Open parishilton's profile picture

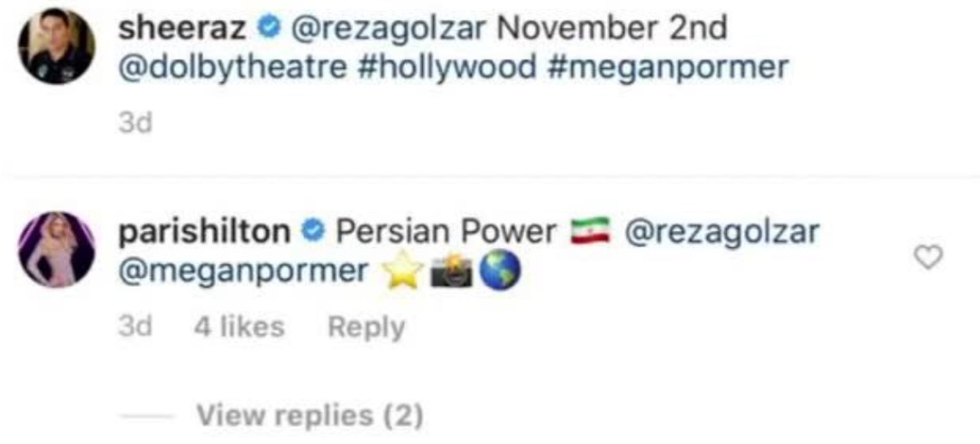click(x=57, y=249)
